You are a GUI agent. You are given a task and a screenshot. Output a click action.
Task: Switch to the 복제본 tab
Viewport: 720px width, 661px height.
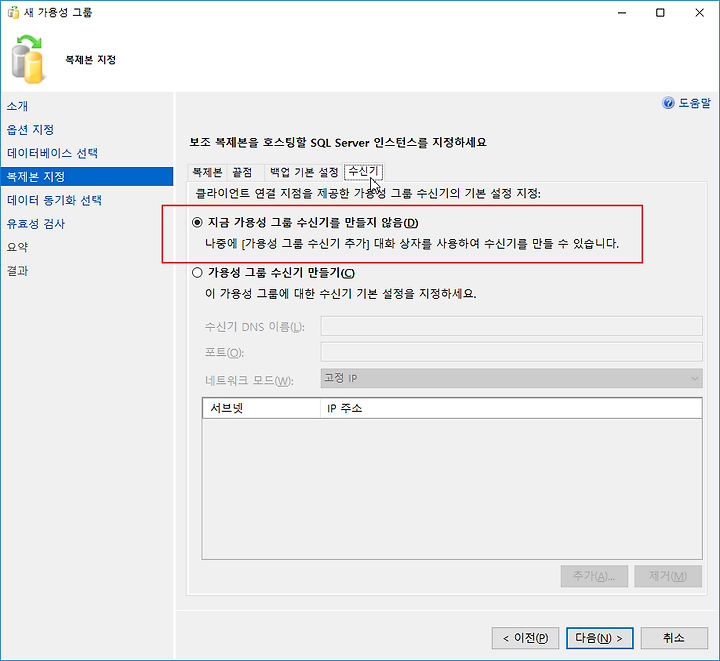(207, 172)
